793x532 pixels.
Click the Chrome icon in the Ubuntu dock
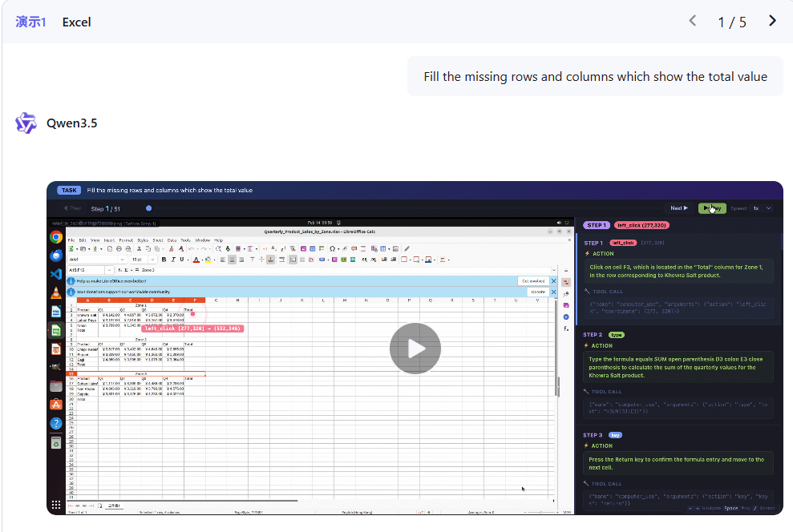(56, 237)
